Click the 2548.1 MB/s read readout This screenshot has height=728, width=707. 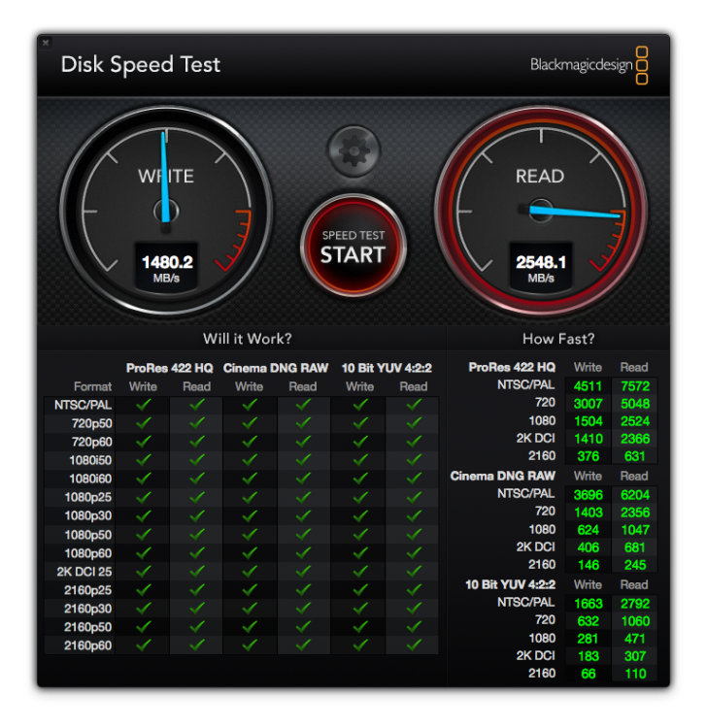541,268
